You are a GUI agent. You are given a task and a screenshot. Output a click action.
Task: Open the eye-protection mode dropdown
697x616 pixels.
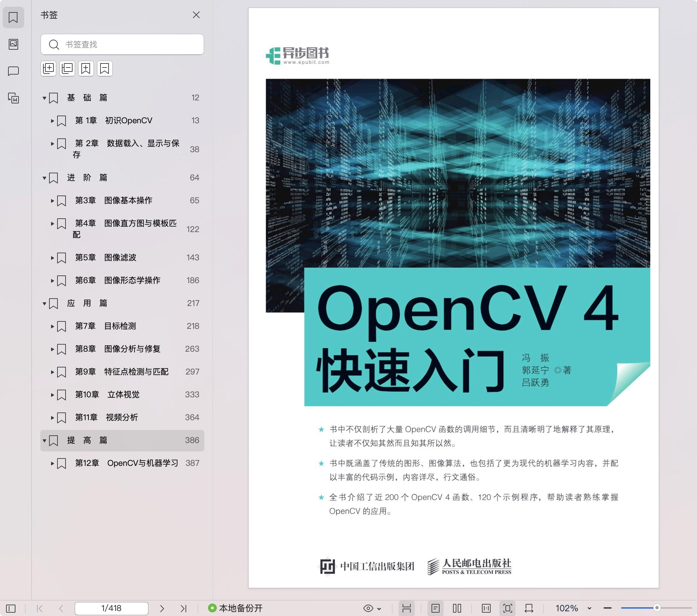pos(379,609)
